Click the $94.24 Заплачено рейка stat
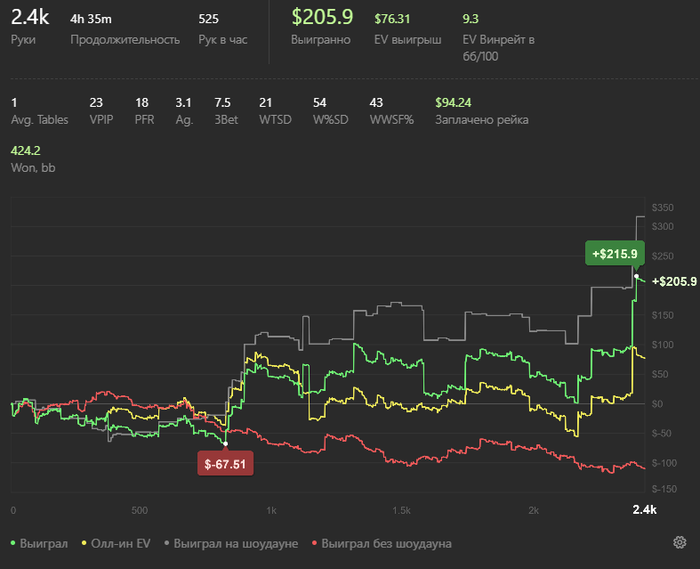This screenshot has height=569, width=700. click(x=455, y=102)
